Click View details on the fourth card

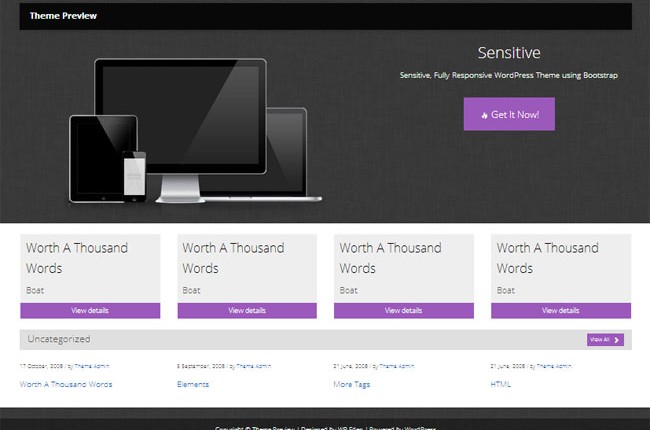tap(561, 311)
